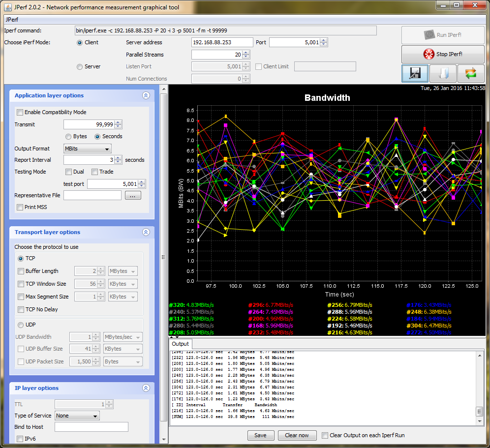
Task: Select the UDP protocol radio button
Action: pos(21,325)
